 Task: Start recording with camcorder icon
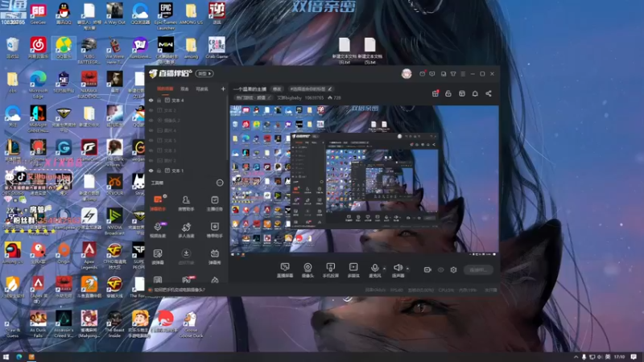tap(427, 269)
